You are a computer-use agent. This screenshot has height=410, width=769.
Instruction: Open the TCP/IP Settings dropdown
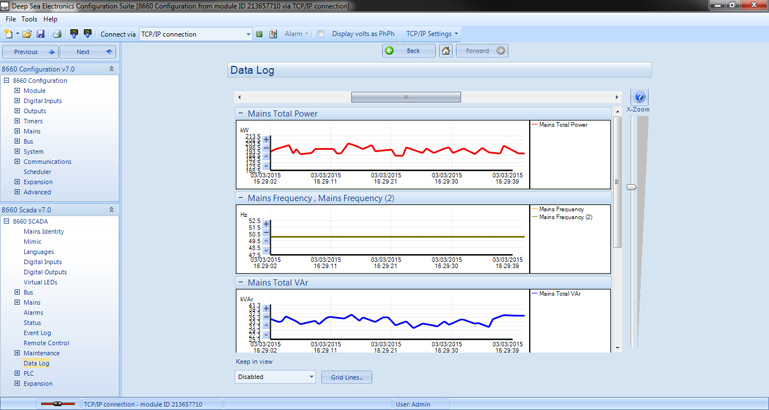(x=432, y=34)
